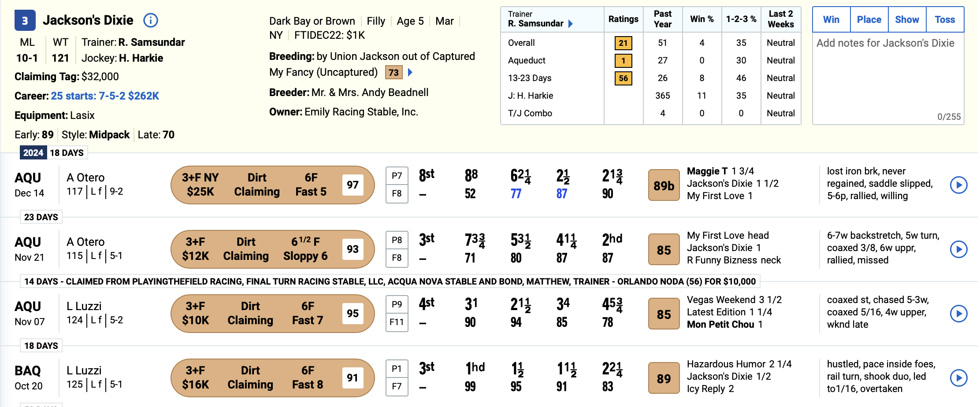Select the 2024 year marker tab

[x=33, y=153]
